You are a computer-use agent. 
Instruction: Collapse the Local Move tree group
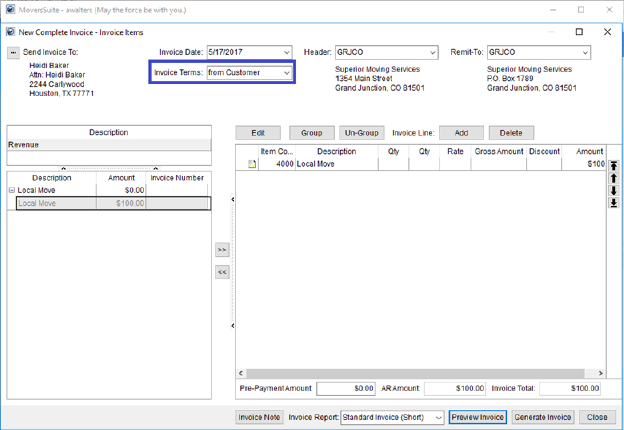12,190
